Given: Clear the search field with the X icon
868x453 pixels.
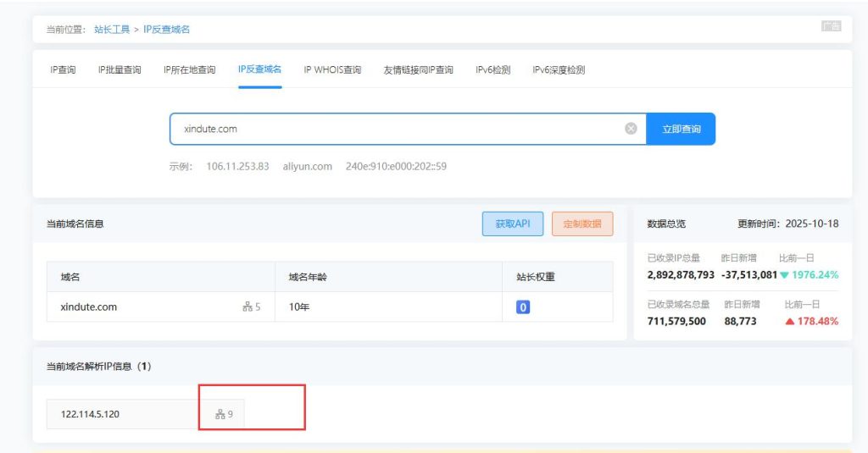Looking at the screenshot, I should point(631,129).
